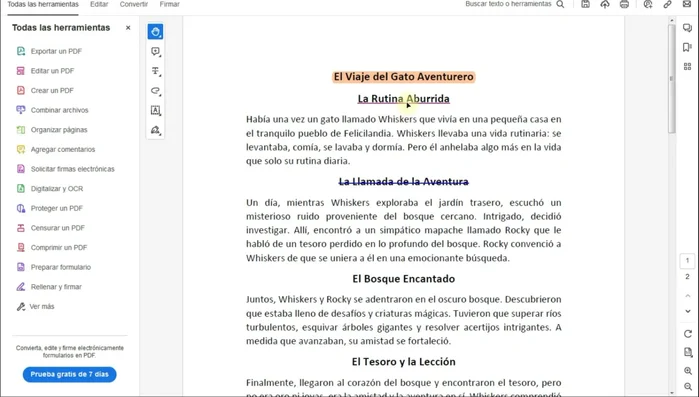The image size is (699, 397).
Task: Click Editar un PDF tool
Action: [52, 71]
